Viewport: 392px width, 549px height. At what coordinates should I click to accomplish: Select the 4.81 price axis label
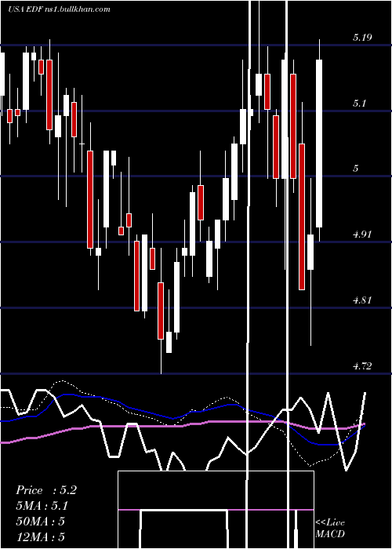362,300
